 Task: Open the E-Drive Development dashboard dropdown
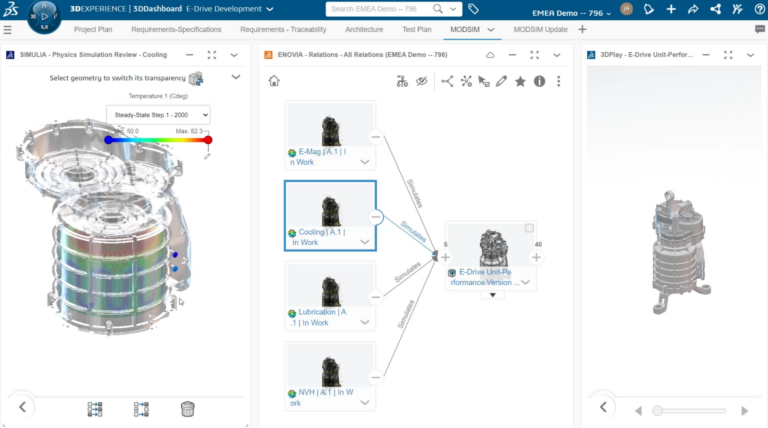coord(270,9)
